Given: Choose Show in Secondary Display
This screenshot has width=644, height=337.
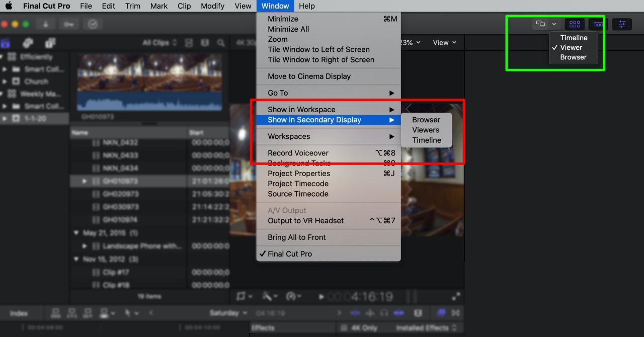Looking at the screenshot, I should click(x=329, y=120).
